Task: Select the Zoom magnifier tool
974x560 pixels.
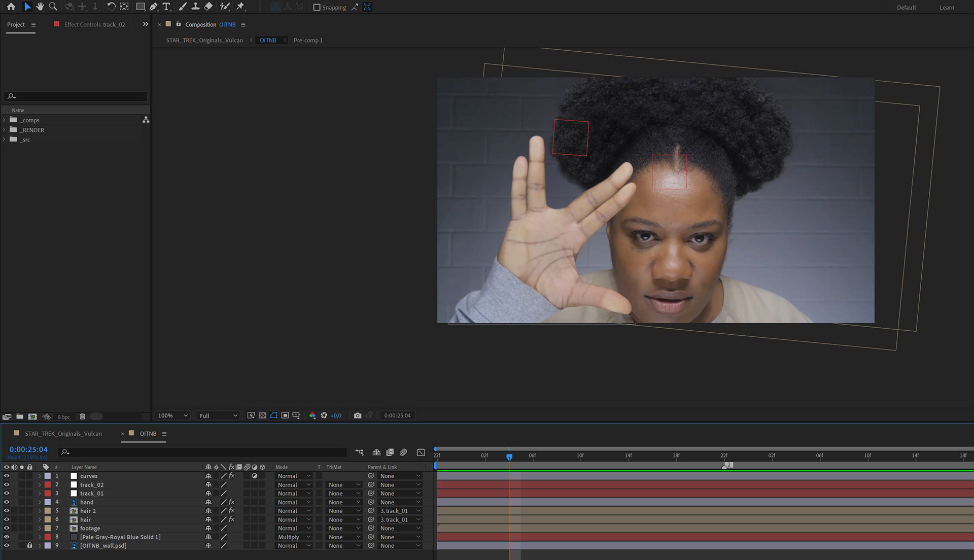Action: click(x=53, y=7)
